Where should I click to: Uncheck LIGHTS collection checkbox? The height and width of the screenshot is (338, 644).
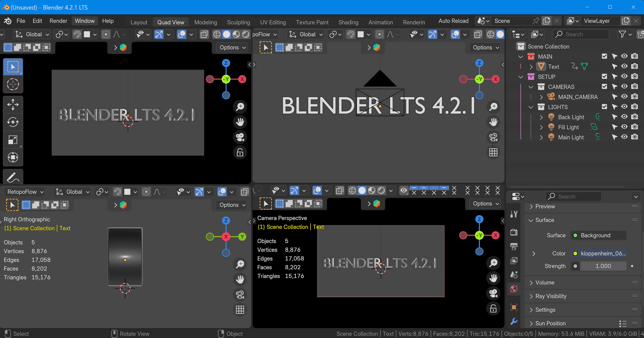[604, 107]
